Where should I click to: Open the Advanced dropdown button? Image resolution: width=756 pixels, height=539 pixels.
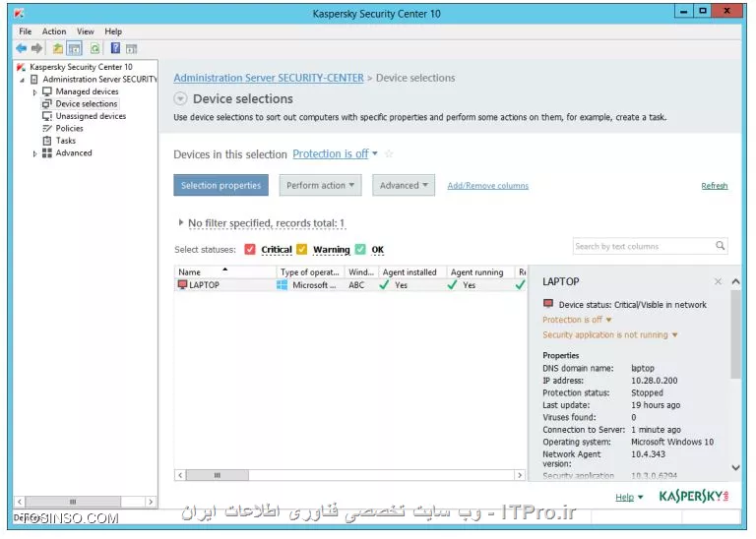click(x=404, y=185)
